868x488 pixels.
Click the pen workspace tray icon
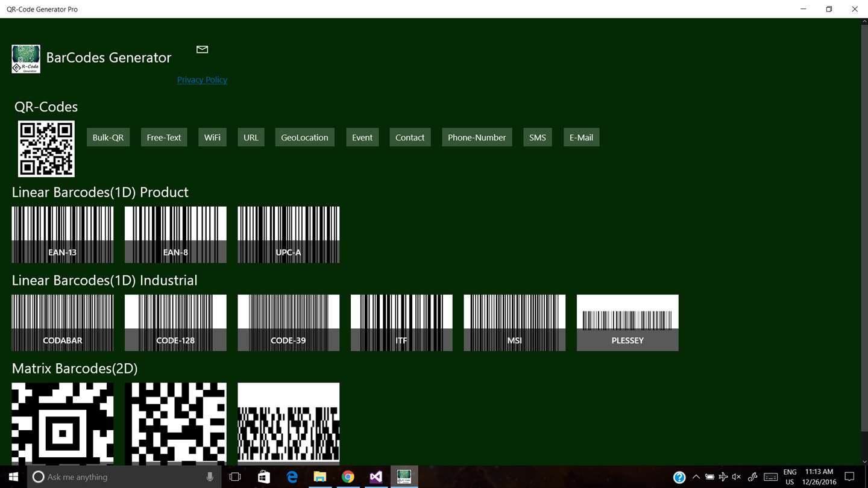coord(752,477)
